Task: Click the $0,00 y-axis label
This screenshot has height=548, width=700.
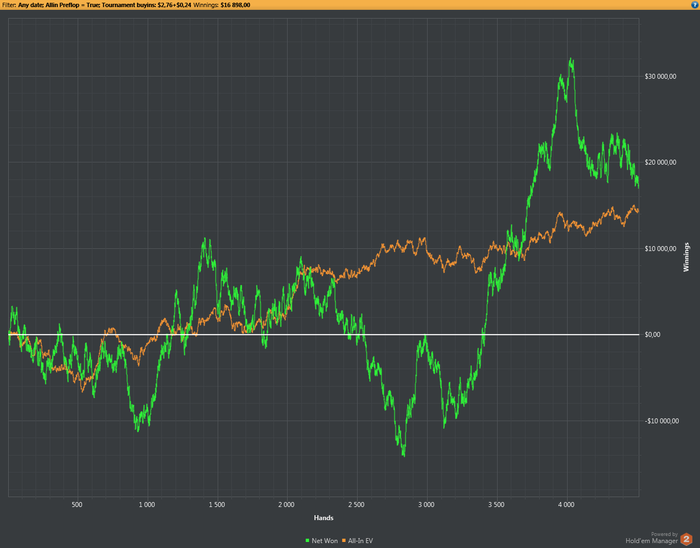Action: point(652,335)
